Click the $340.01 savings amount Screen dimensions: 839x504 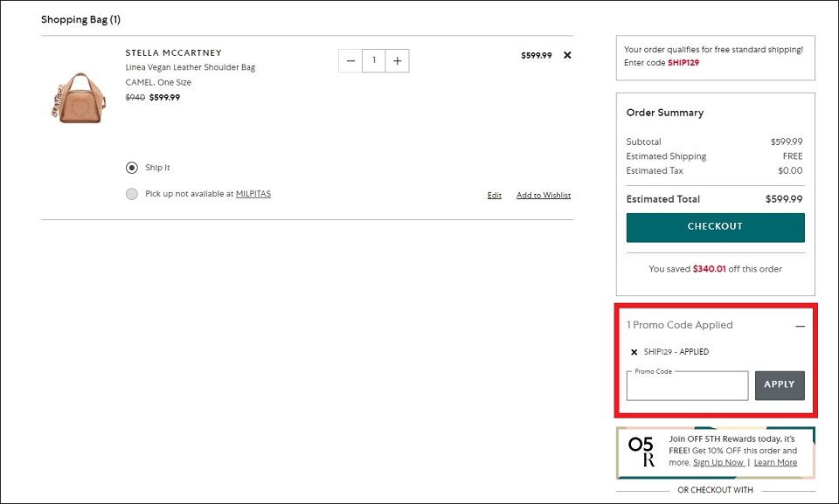click(x=709, y=269)
